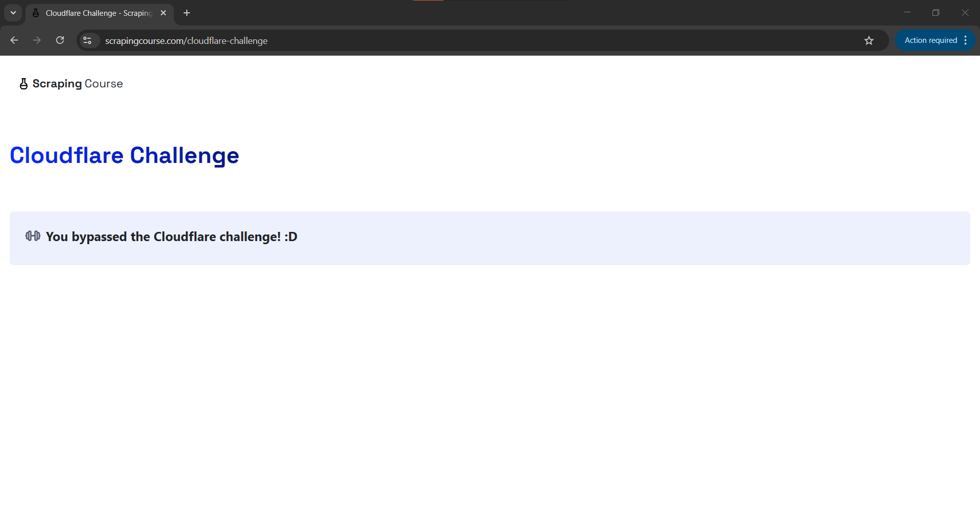Image resolution: width=980 pixels, height=521 pixels.
Task: Click the Scraping Course flask logo icon
Action: [23, 84]
